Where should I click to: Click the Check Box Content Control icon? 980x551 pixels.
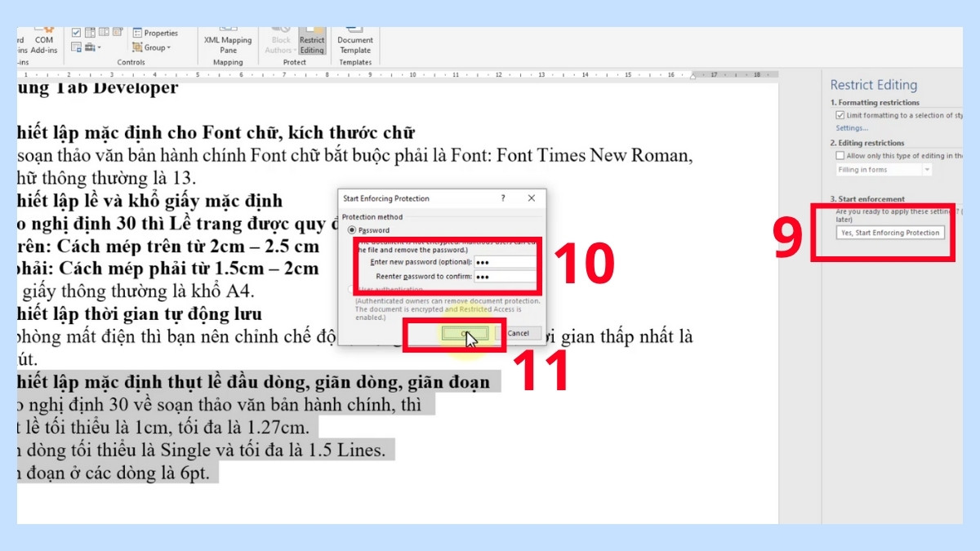[x=77, y=33]
